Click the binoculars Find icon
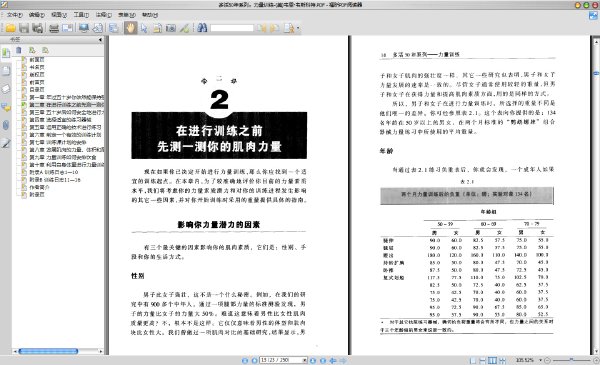Image resolution: width=600 pixels, height=365 pixels. click(202, 28)
